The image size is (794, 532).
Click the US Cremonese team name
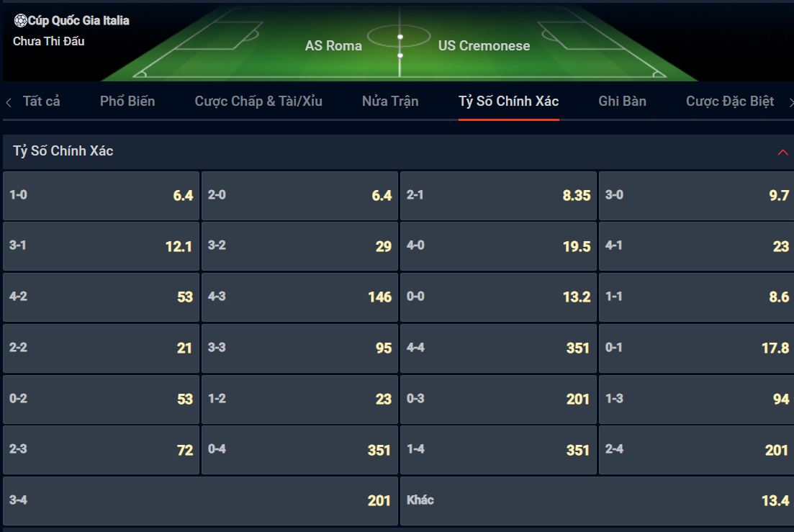[484, 45]
